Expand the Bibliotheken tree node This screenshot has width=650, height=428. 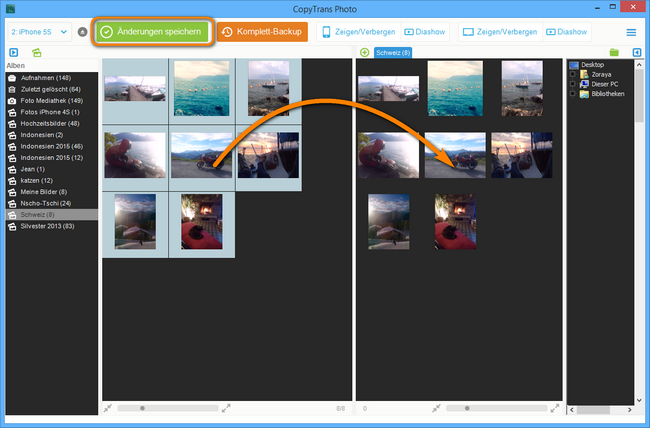pyautogui.click(x=572, y=94)
